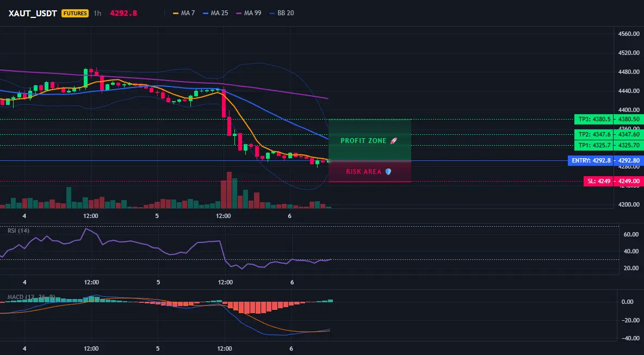Screen dimensions: 644x355
Task: Click date 4 on main chart time axis
Action: 24,216
